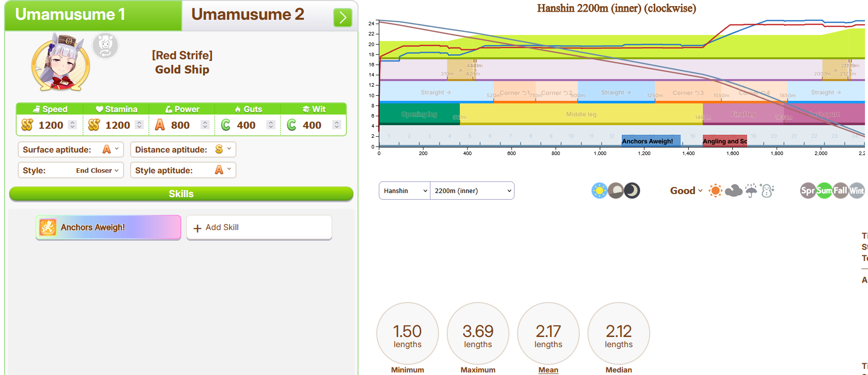The height and width of the screenshot is (375, 868).
Task: Click the Wit C rank icon
Action: tap(292, 125)
